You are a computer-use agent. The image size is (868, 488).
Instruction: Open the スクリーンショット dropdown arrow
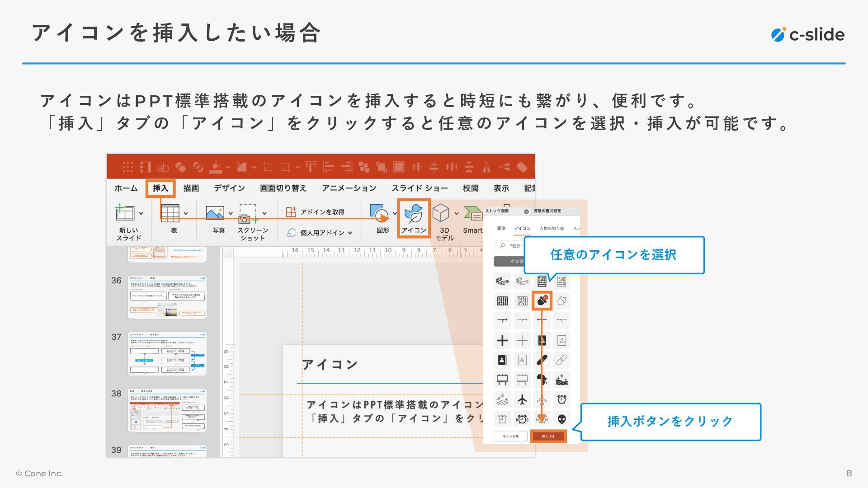tap(264, 213)
